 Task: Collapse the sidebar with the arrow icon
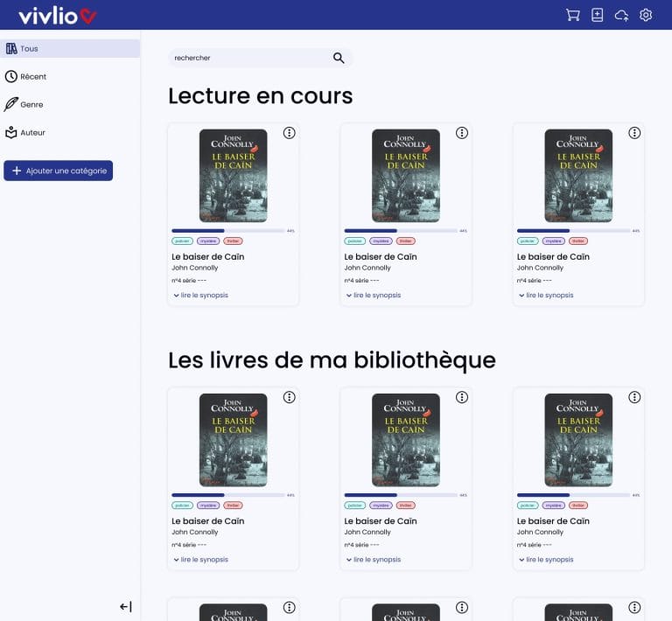(x=126, y=606)
